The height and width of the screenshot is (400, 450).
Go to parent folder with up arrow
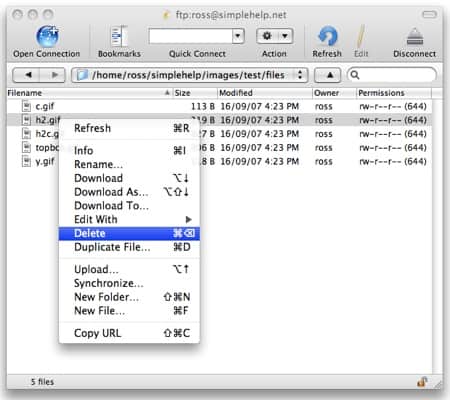pos(328,75)
